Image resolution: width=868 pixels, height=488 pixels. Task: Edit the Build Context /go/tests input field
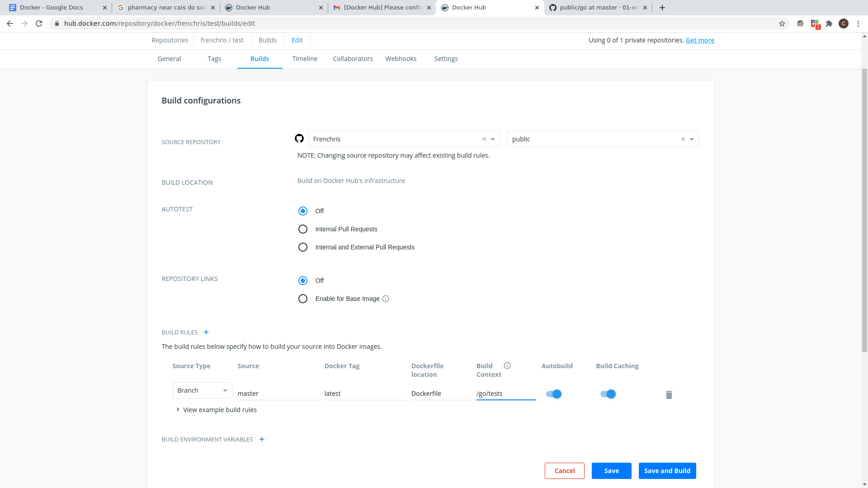(x=505, y=393)
